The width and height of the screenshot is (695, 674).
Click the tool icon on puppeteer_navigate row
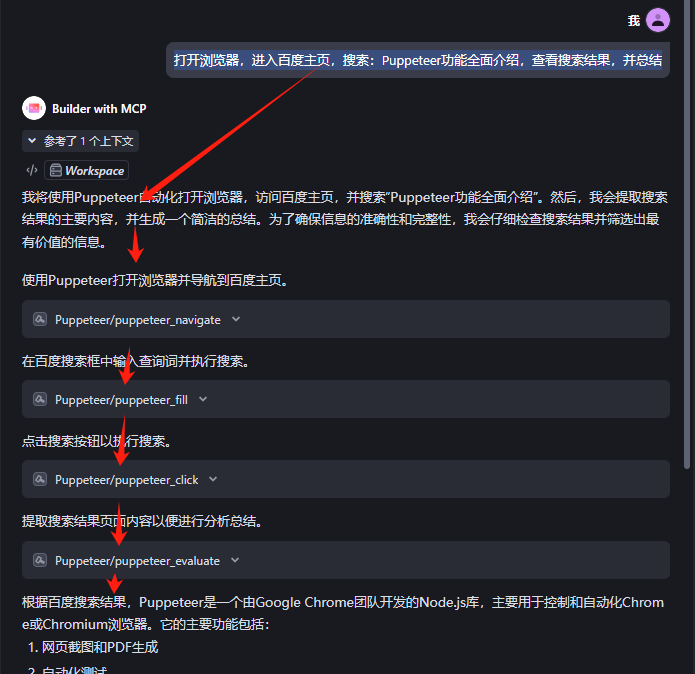(x=40, y=319)
